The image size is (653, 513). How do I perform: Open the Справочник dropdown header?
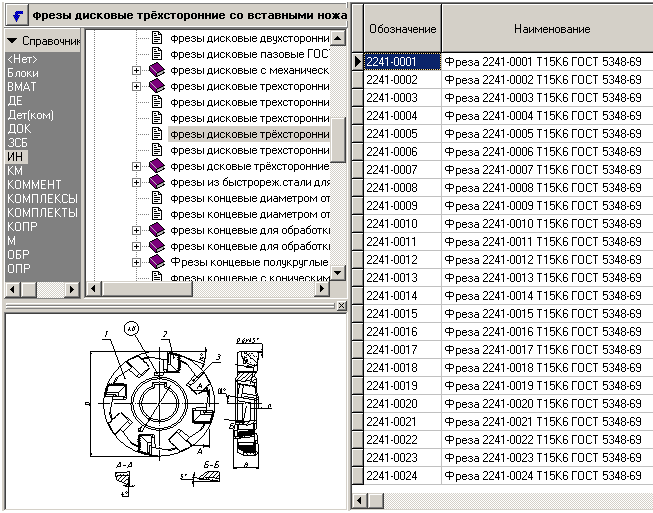coord(43,41)
